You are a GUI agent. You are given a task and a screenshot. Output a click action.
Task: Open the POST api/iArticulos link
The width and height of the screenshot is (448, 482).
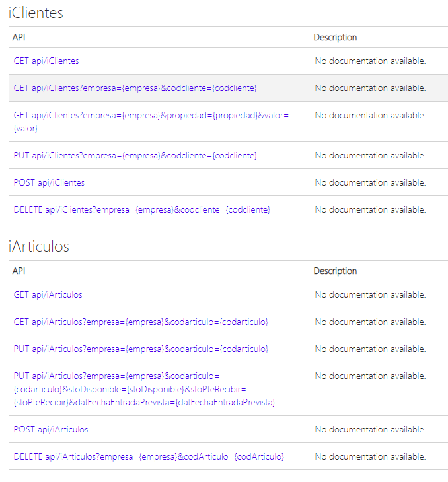(51, 429)
